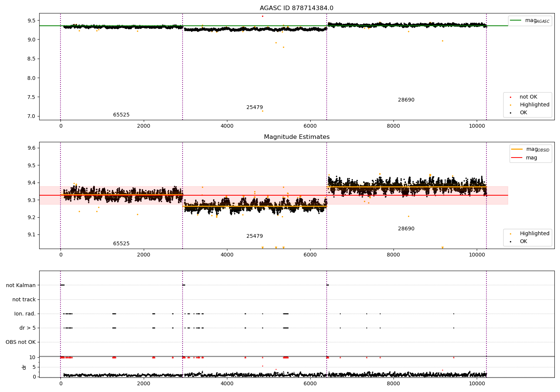Click obsid label 65525 in top plot

[x=121, y=115]
